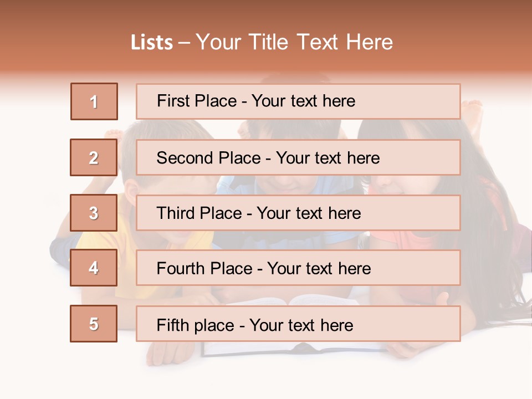Select the bold word Lists in title

152,42
